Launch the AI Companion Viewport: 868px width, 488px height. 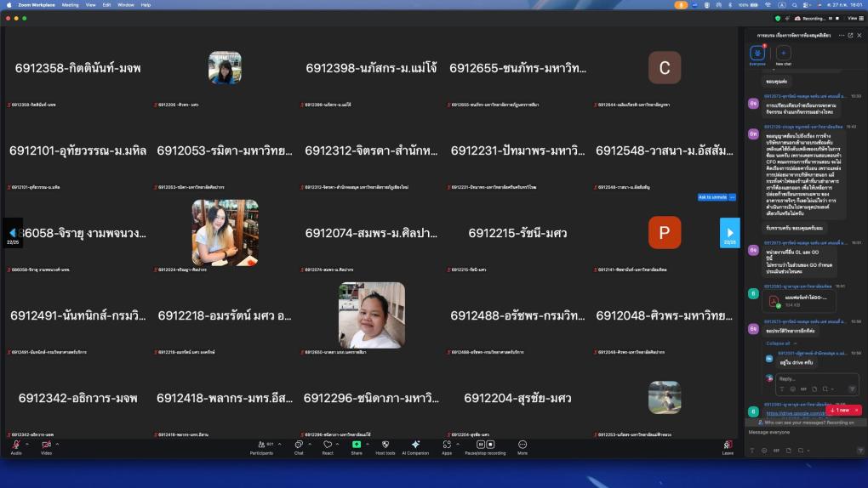[x=414, y=445]
